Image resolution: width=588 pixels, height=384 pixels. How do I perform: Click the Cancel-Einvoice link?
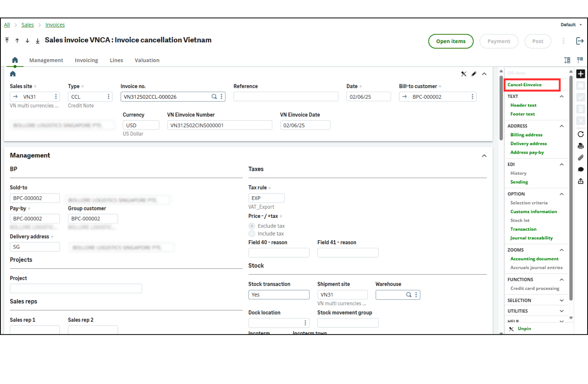click(524, 85)
